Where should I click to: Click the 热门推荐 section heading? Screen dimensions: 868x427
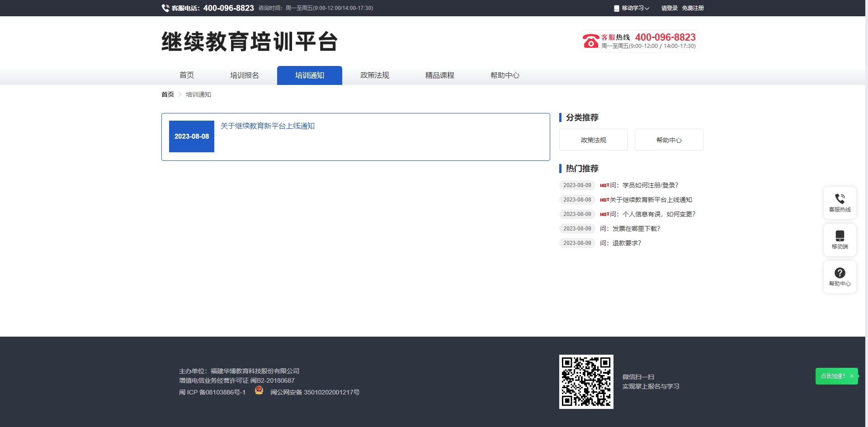582,169
